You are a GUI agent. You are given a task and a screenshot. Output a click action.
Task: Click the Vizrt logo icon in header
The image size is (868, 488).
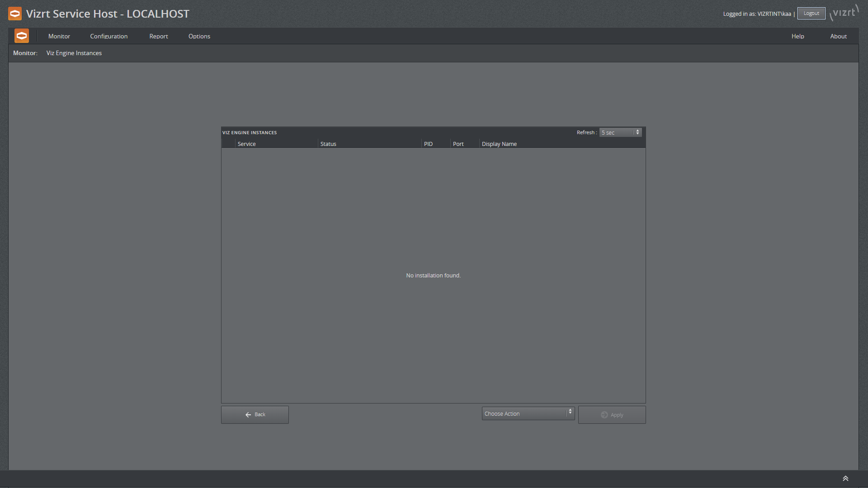tap(14, 13)
